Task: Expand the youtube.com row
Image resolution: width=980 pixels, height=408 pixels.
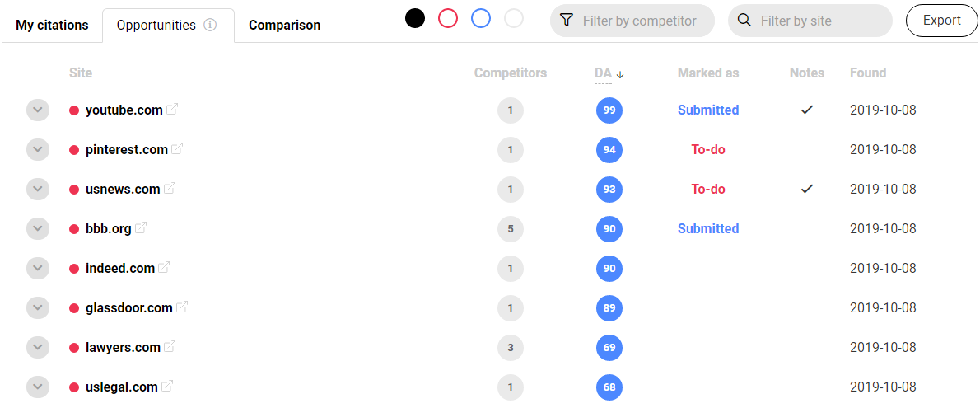Action: [x=38, y=110]
